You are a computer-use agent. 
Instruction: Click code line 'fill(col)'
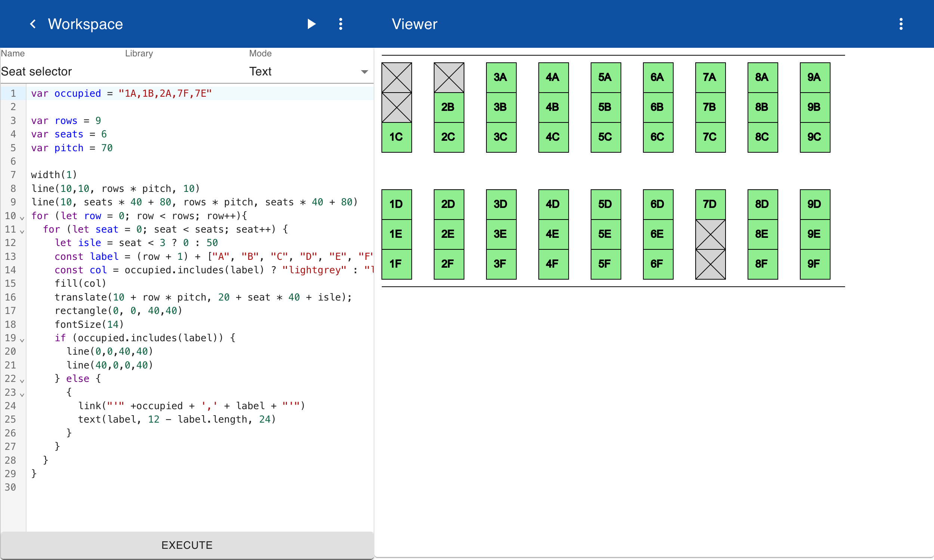tap(80, 283)
